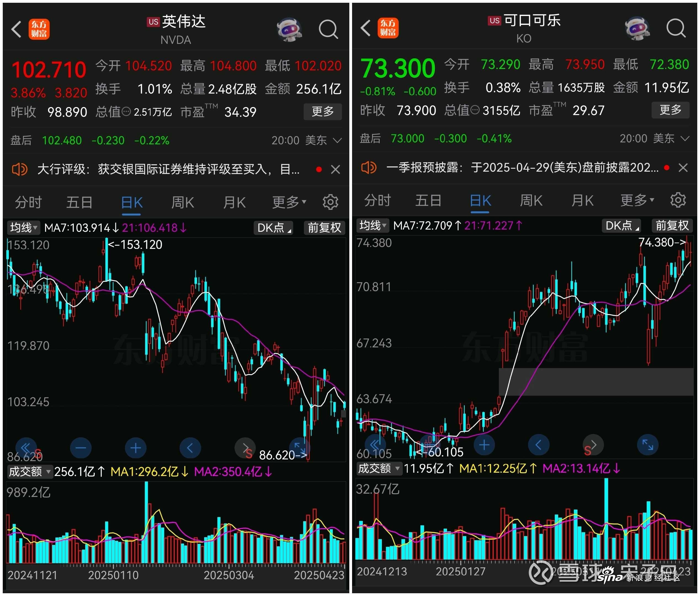The image size is (700, 596).
Task: Switch 前复权 adjustment on KO chart
Action: (x=672, y=225)
